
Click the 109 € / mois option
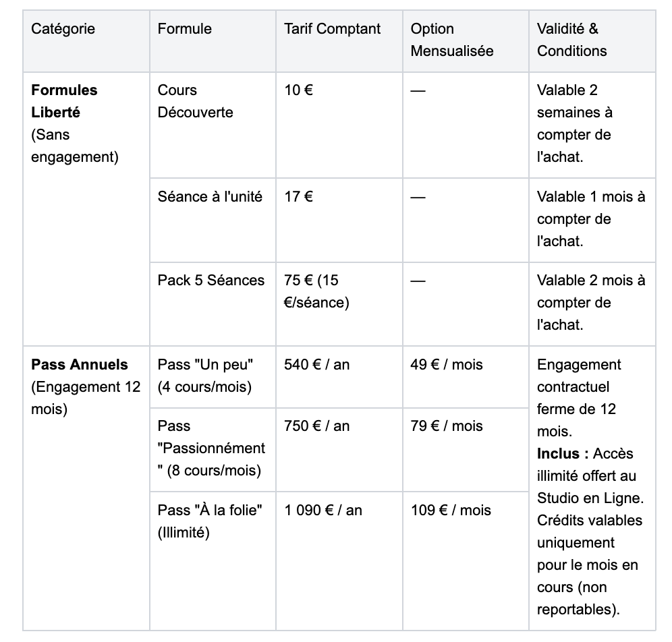[x=451, y=510]
